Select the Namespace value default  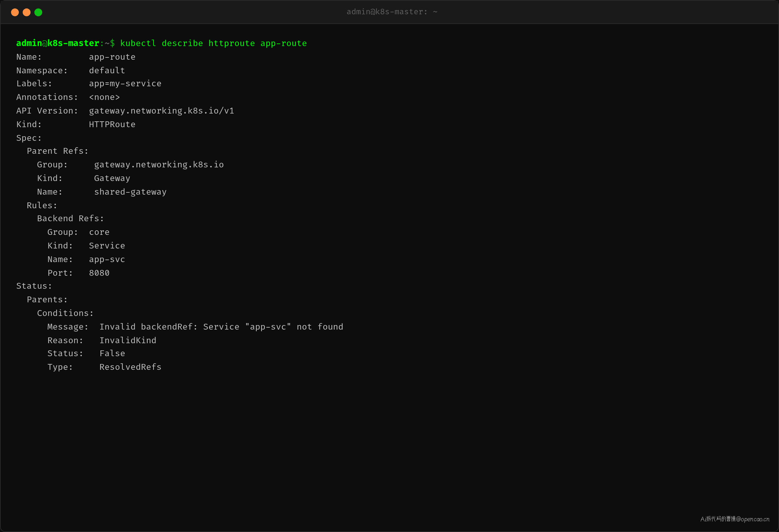pos(107,70)
